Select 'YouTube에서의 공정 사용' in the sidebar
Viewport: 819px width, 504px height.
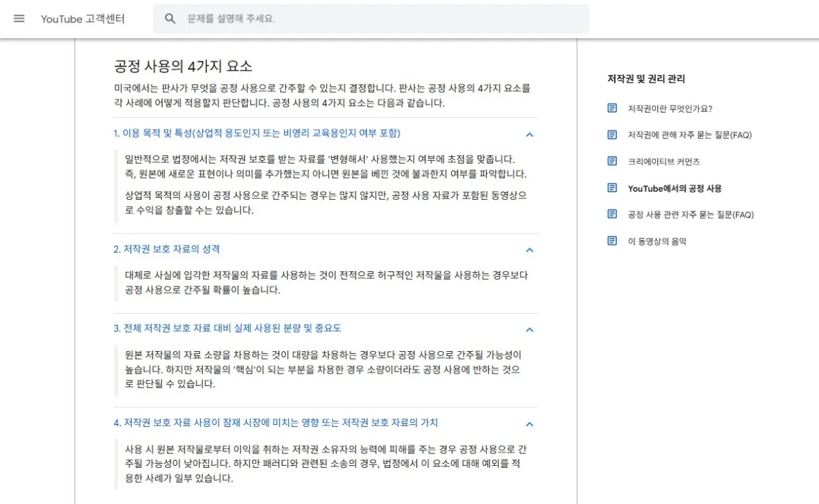point(674,188)
